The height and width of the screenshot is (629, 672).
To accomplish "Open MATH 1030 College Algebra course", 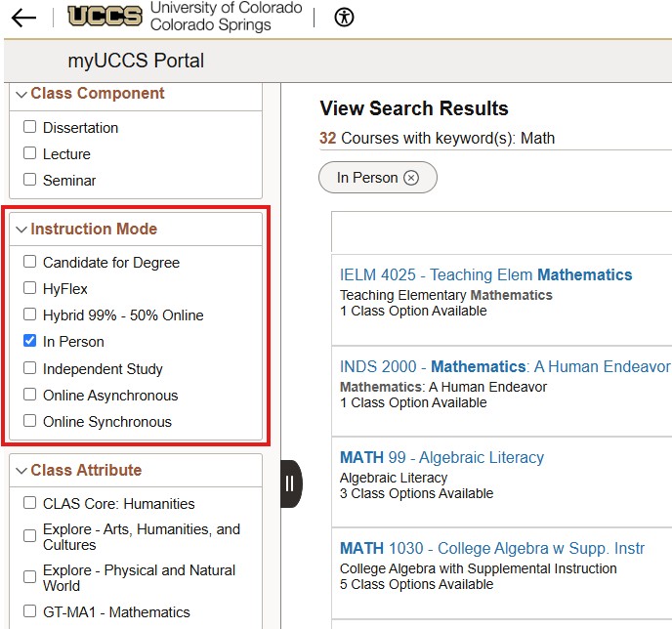I will coord(491,549).
